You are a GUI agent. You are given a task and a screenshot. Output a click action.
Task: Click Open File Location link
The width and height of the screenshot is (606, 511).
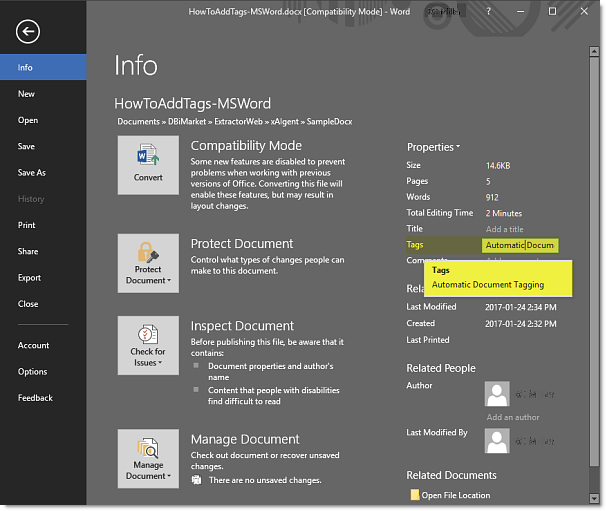(456, 495)
